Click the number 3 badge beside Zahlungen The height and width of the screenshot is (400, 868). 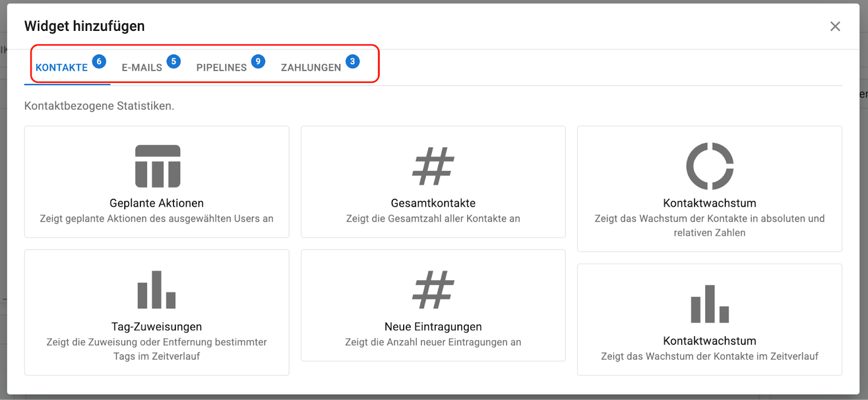click(x=353, y=61)
